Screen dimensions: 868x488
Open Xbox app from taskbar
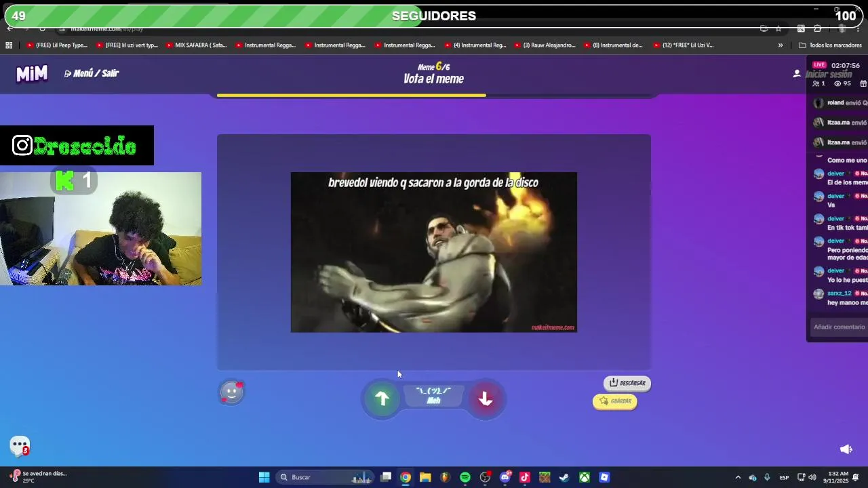pos(585,477)
